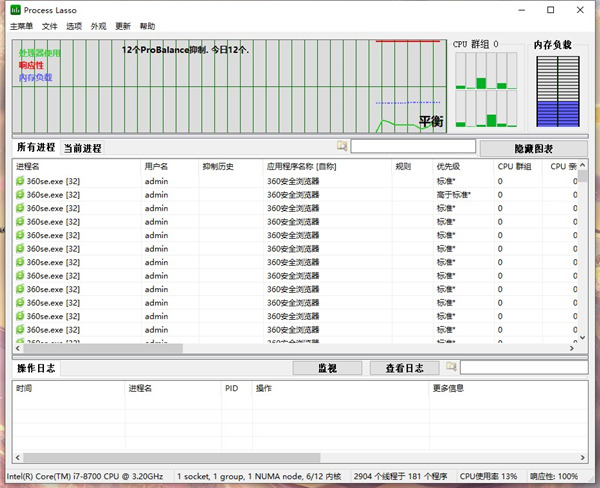The height and width of the screenshot is (488, 600).
Task: Click the filter icon beside the log search box
Action: (x=451, y=367)
